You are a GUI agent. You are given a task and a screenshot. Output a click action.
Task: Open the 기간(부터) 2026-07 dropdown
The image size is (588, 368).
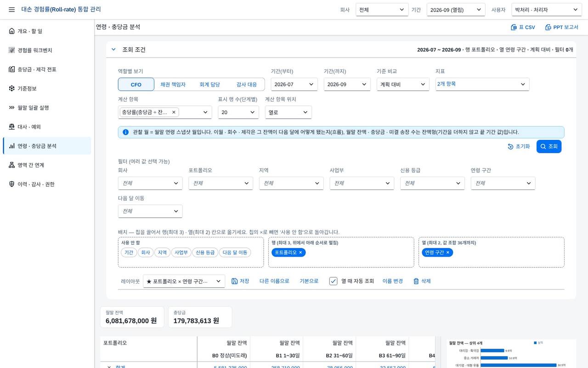pos(294,84)
